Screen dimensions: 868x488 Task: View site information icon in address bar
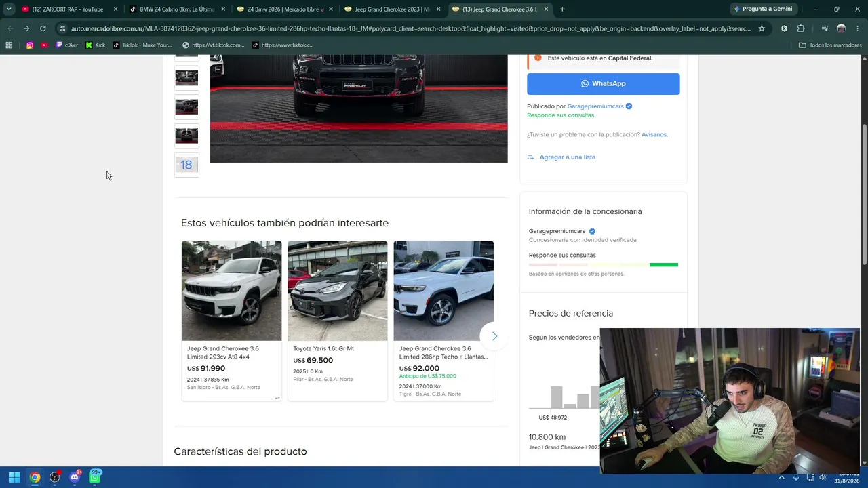(x=62, y=28)
